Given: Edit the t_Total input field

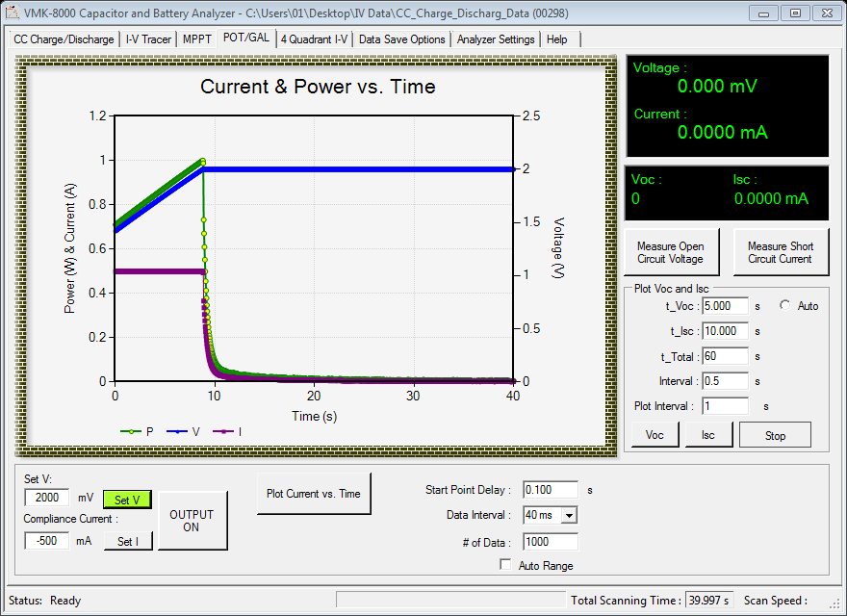Looking at the screenshot, I should click(725, 356).
